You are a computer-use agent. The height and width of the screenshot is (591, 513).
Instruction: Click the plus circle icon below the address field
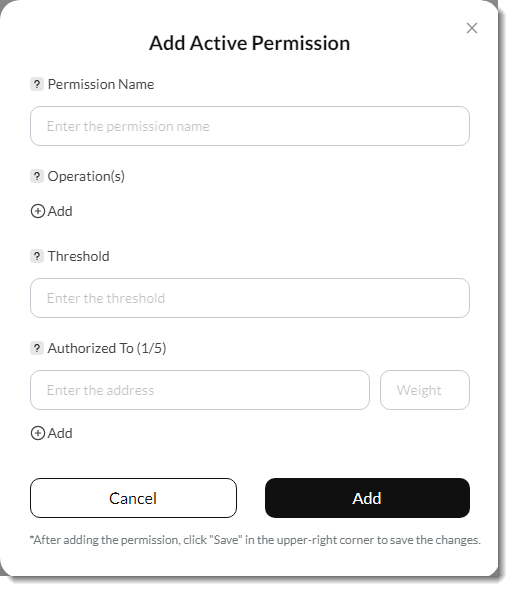tap(38, 433)
